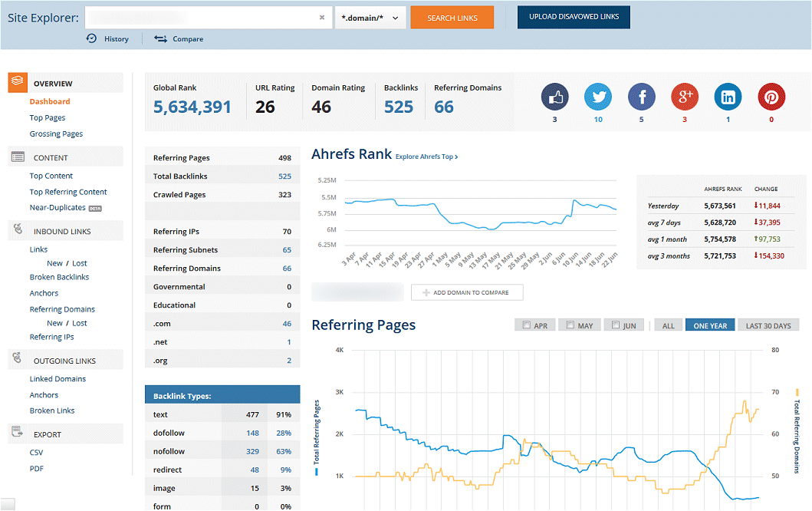Select the ALL time range tab
812x511 pixels.
[669, 325]
